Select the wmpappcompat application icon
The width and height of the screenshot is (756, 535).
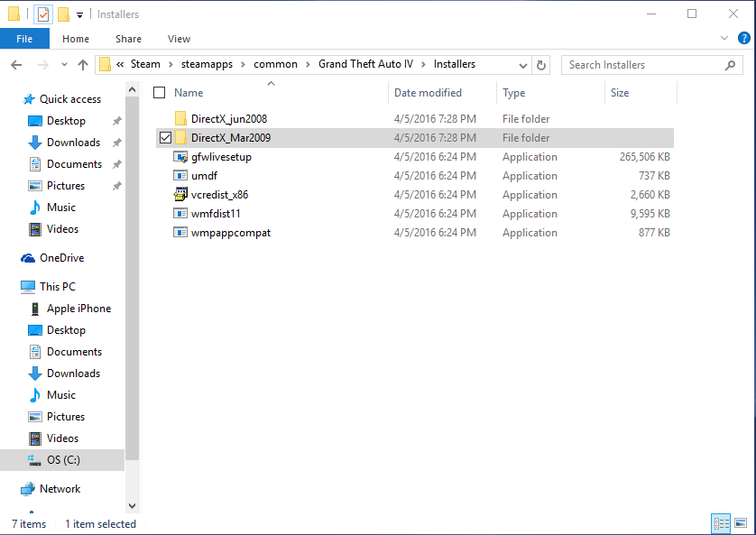click(180, 233)
